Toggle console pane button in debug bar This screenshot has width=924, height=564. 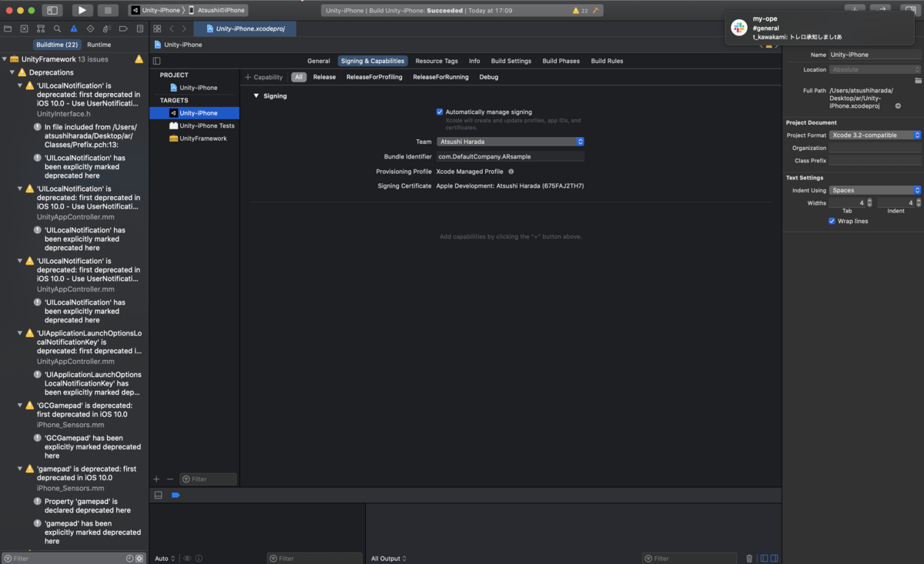(774, 558)
